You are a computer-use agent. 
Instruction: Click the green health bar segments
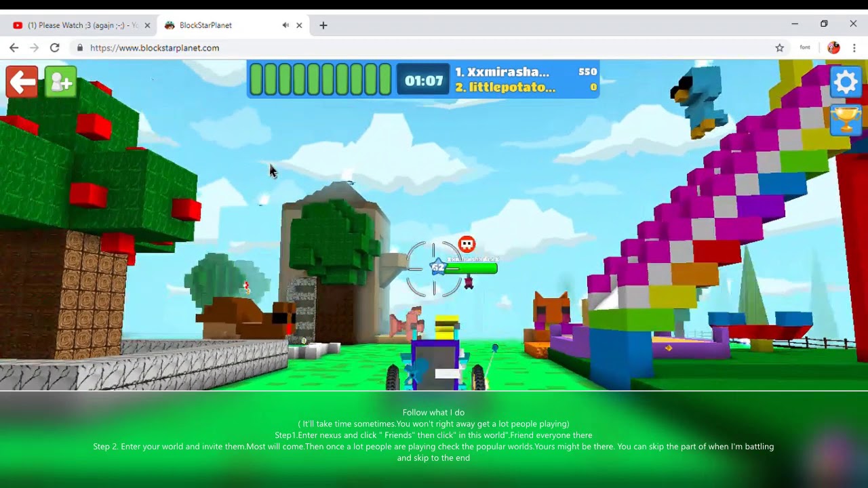[320, 79]
